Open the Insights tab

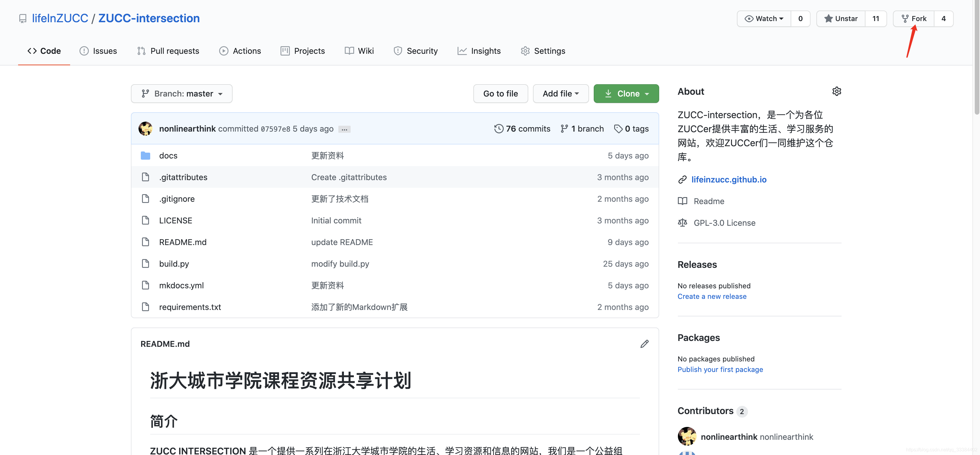479,51
